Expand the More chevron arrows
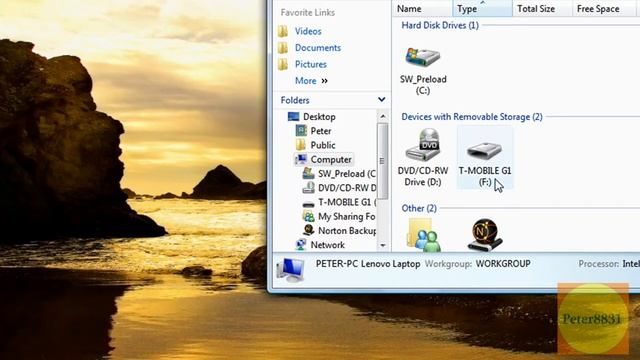This screenshot has height=360, width=640. pyautogui.click(x=324, y=81)
